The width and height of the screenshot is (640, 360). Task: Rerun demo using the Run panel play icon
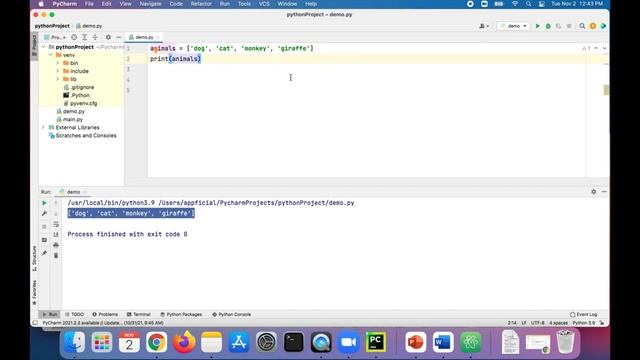44,203
